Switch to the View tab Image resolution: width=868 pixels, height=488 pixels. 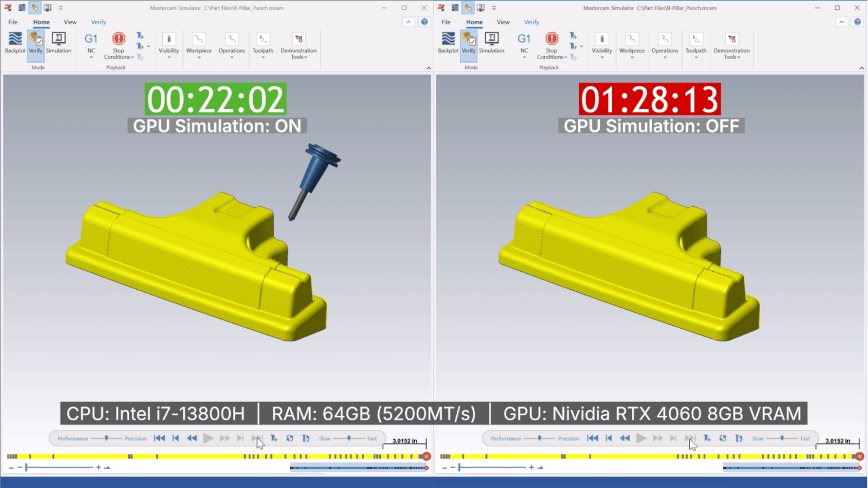click(x=70, y=21)
